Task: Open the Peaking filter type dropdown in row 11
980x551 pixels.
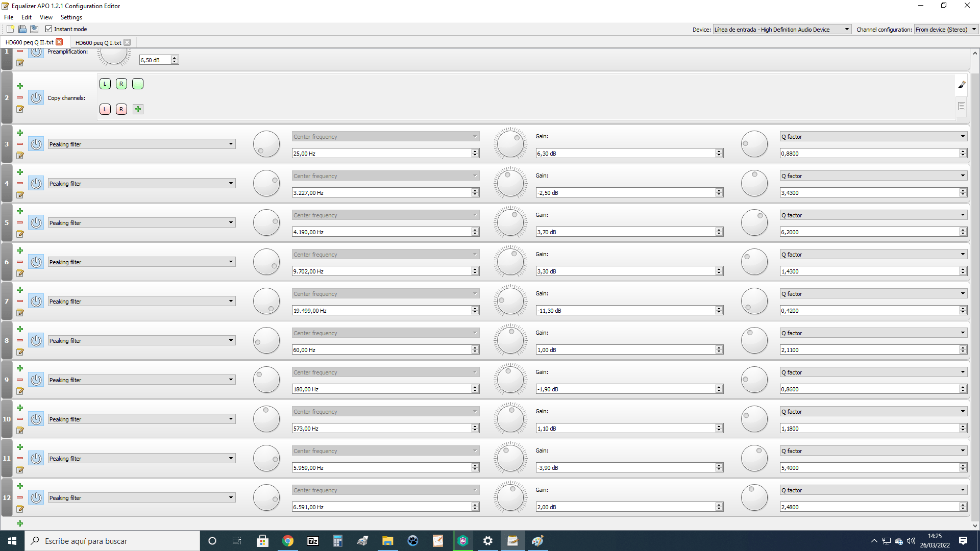Action: [142, 459]
